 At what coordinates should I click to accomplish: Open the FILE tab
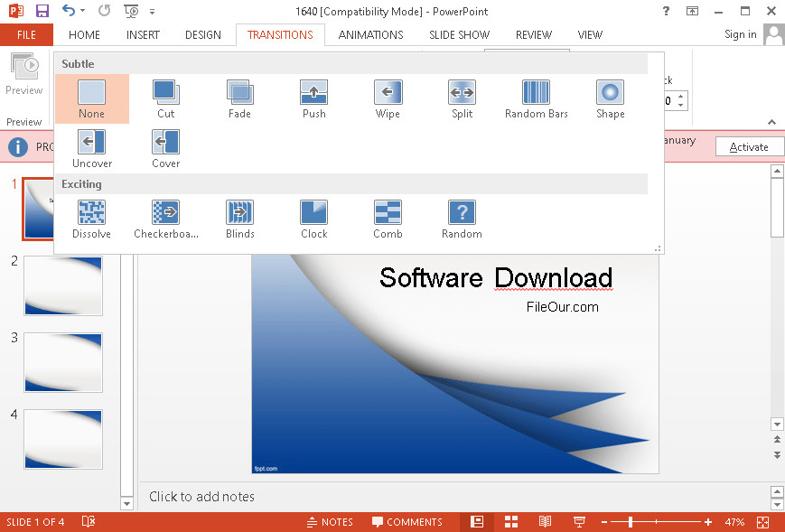click(26, 34)
